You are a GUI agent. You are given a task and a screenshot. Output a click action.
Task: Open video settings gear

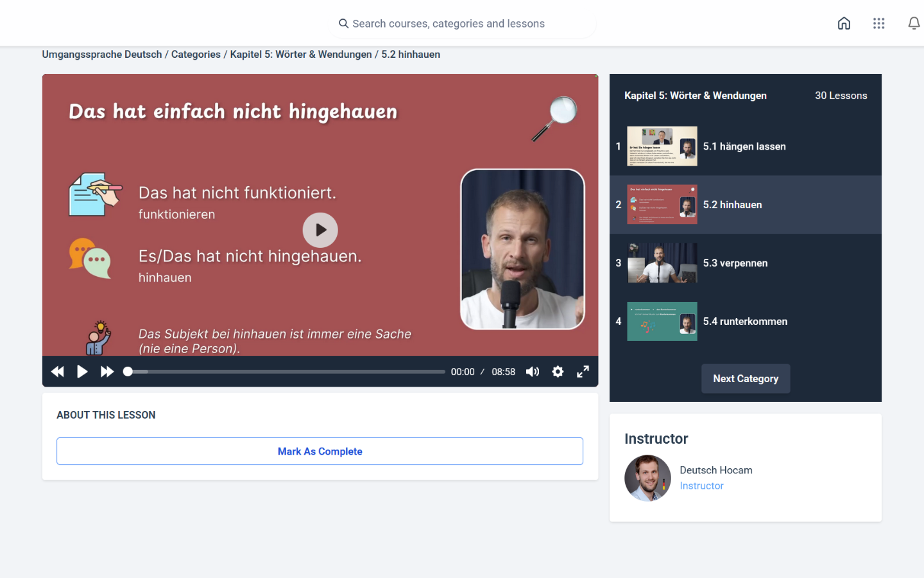click(x=558, y=372)
